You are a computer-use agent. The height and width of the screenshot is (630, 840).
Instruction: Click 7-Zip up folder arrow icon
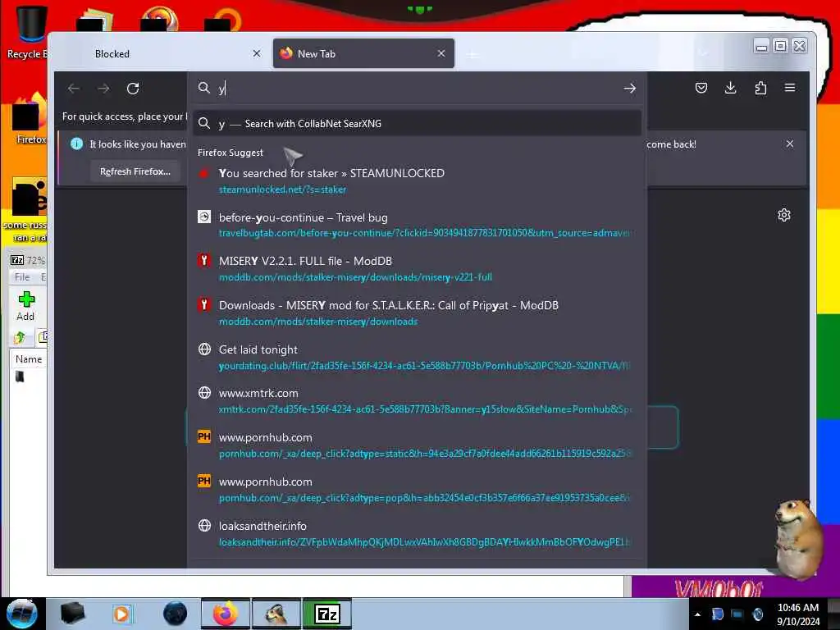pyautogui.click(x=20, y=337)
